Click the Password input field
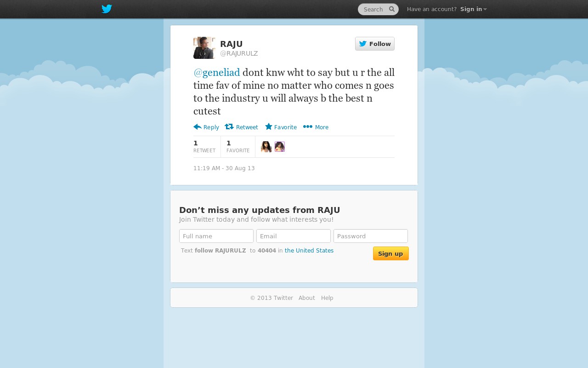588x368 pixels. coord(371,236)
